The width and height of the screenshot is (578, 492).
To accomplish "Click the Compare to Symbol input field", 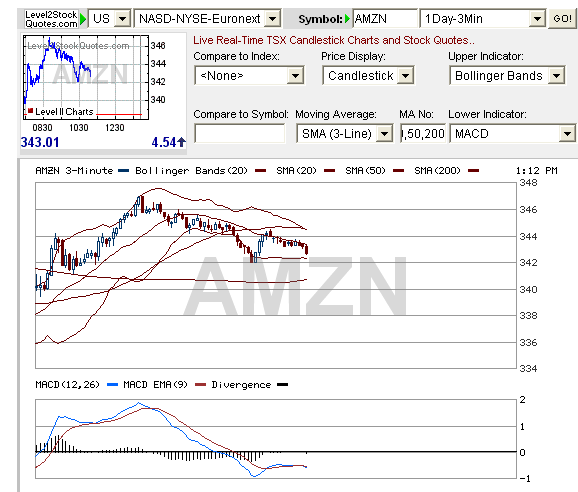I will coord(240,133).
